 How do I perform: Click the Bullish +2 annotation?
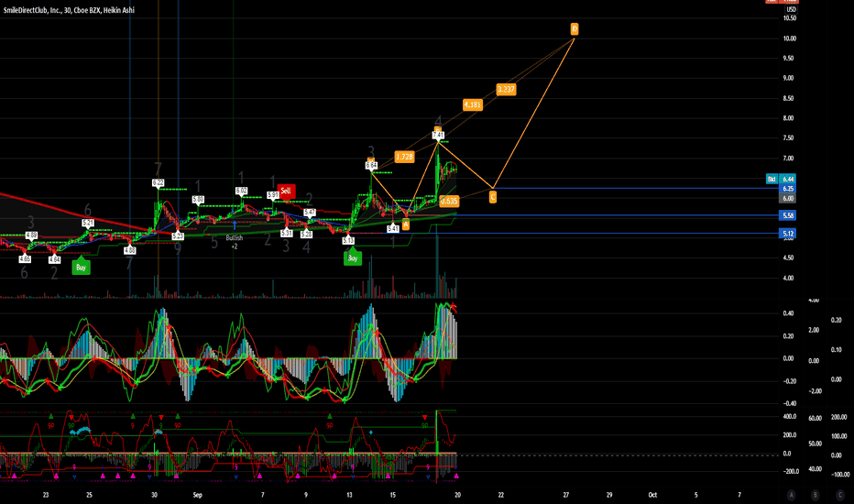235,242
